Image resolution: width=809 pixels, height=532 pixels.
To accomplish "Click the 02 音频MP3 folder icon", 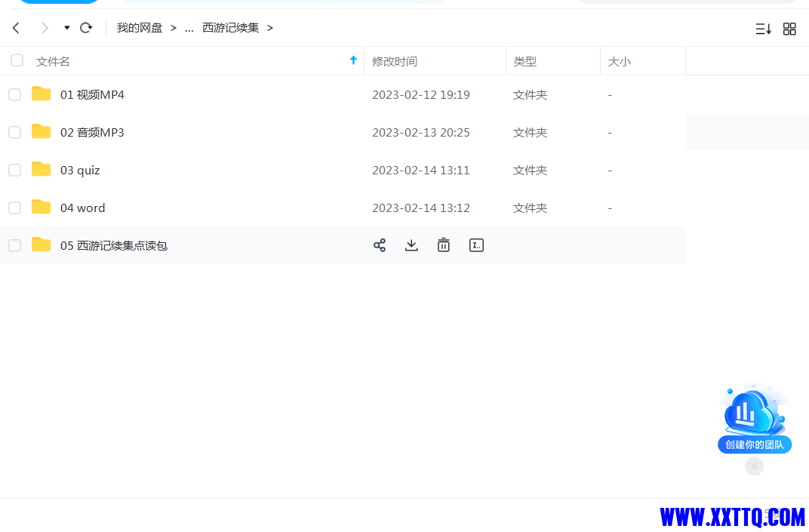I will (41, 131).
